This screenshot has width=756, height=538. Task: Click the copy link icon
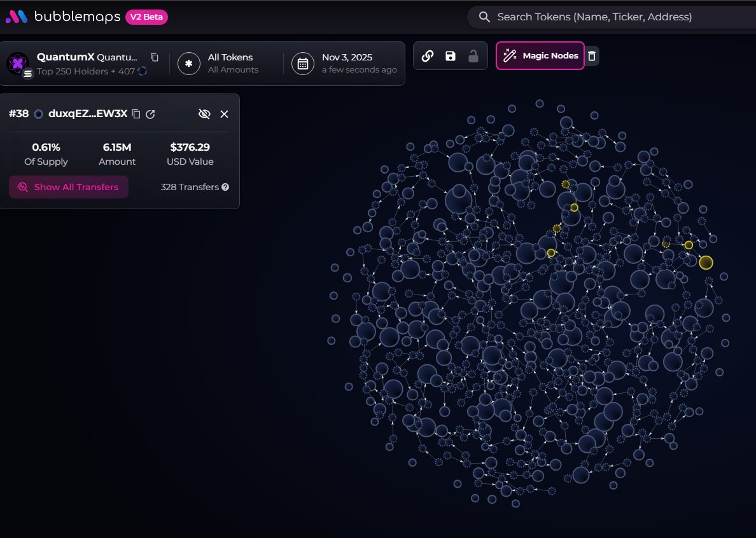(x=428, y=56)
